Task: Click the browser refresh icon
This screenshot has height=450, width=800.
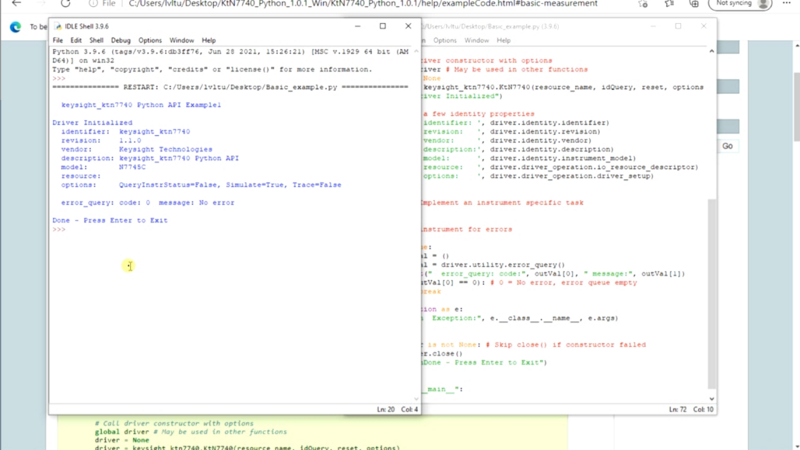Action: [66, 4]
